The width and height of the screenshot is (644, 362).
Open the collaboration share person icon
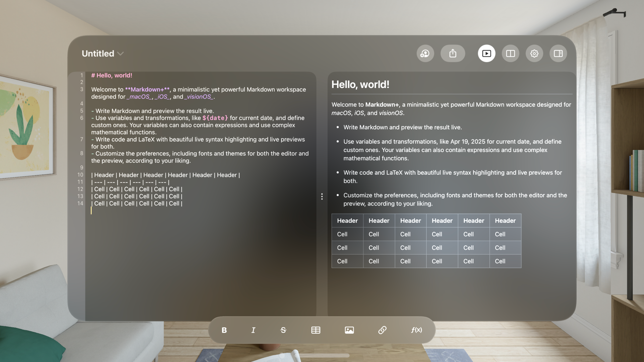coord(425,53)
